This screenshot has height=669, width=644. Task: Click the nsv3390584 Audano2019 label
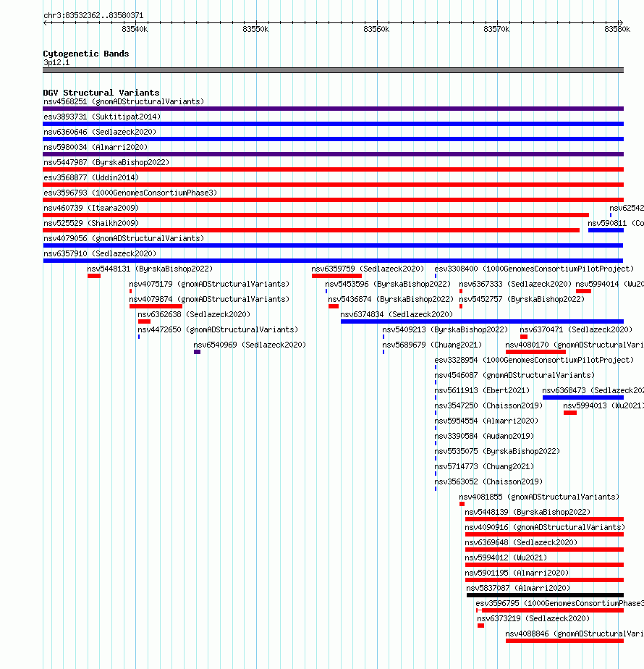coord(484,436)
